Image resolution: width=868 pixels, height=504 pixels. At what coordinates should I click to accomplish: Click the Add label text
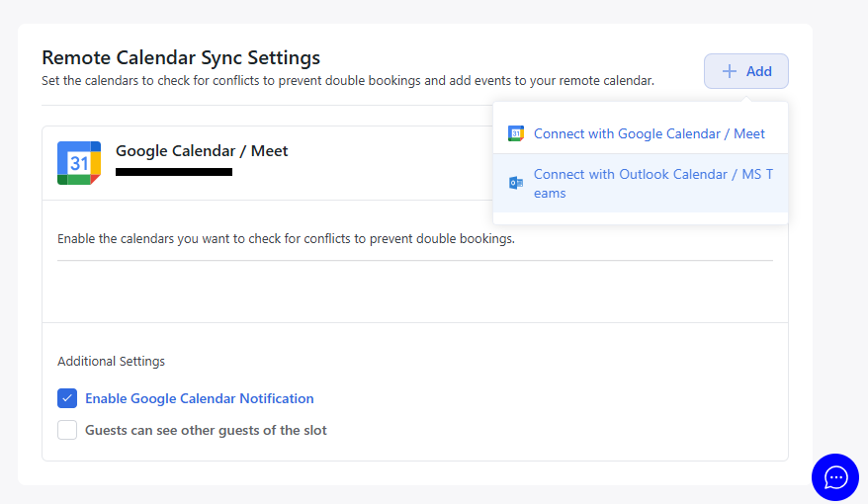tap(758, 71)
